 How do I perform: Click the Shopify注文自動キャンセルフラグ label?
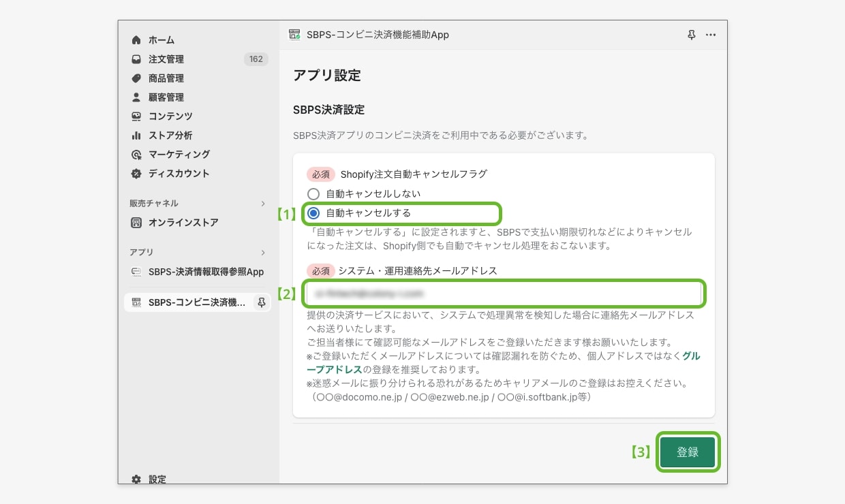pyautogui.click(x=414, y=174)
